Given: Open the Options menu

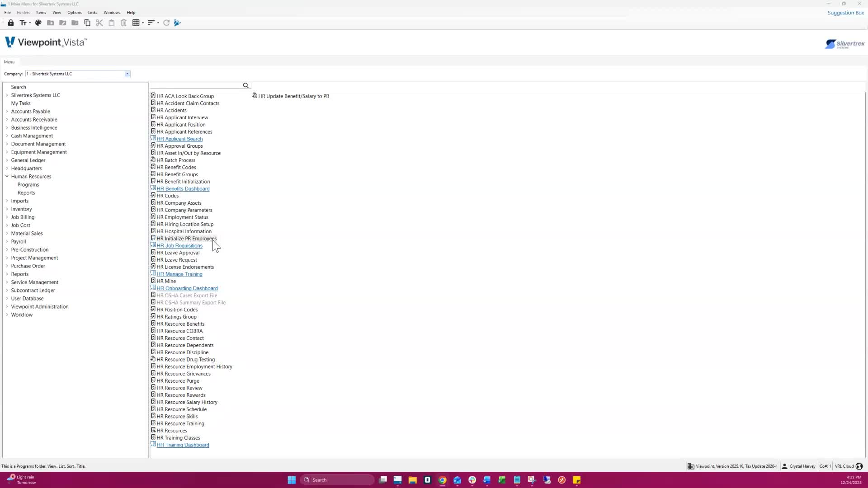Looking at the screenshot, I should click(74, 13).
